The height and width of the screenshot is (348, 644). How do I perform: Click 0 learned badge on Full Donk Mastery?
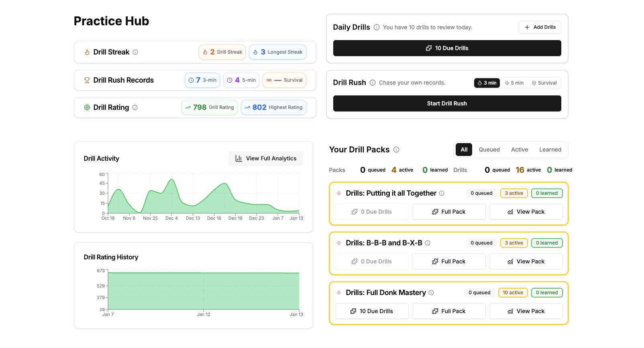[547, 293]
